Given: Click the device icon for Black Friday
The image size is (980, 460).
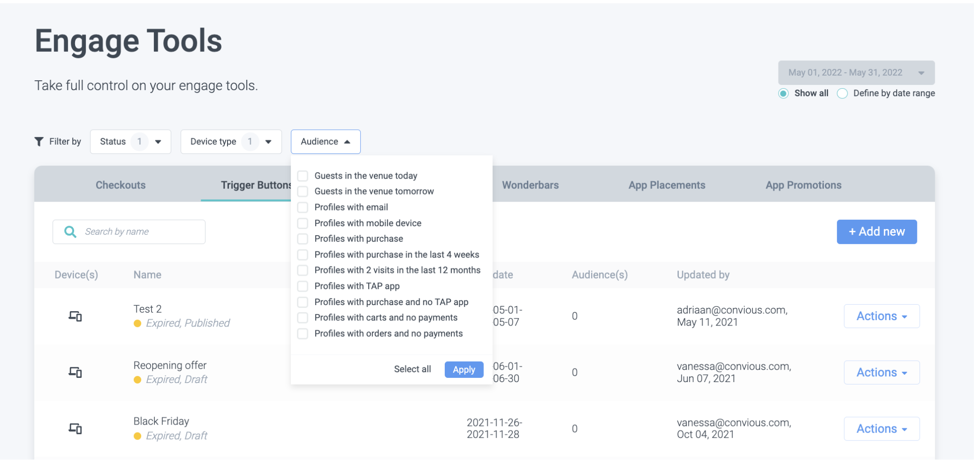Looking at the screenshot, I should point(76,428).
